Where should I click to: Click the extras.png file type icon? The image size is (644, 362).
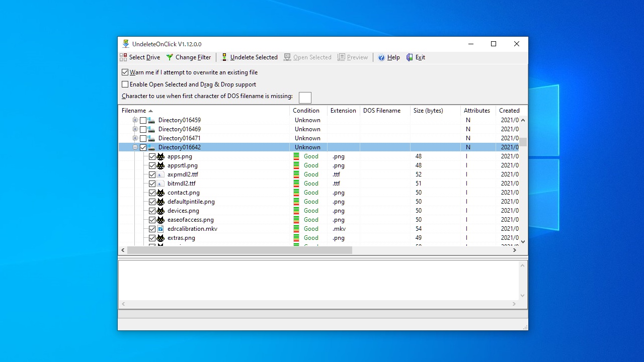point(160,238)
